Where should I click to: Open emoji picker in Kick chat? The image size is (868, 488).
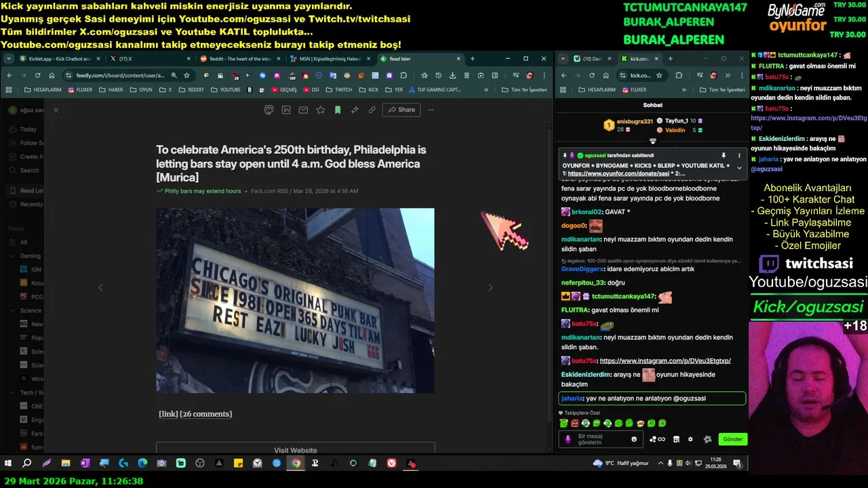click(634, 439)
